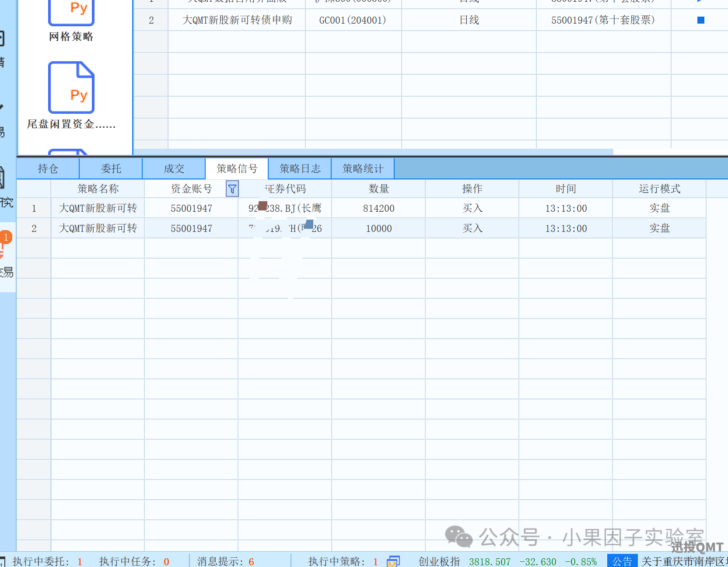Click the horizontal scrollbar of the strategy table
This screenshot has height=567, width=728.
(x=373, y=152)
